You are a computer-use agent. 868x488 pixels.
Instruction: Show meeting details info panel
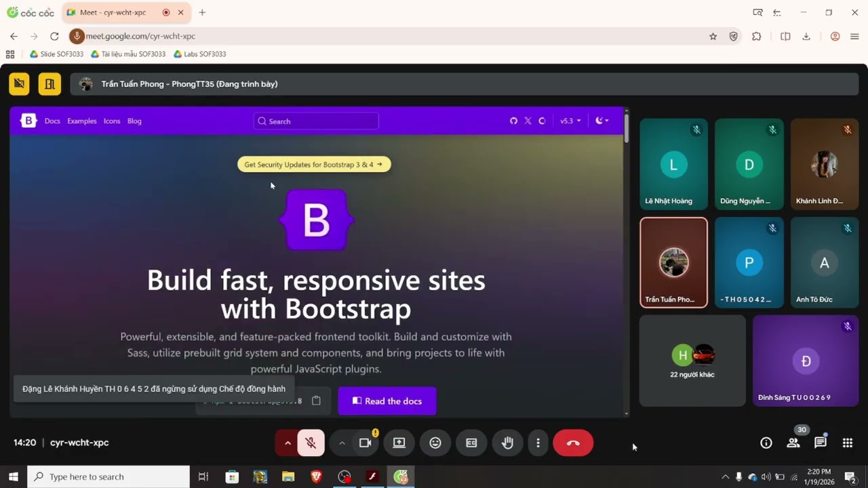[x=766, y=443]
